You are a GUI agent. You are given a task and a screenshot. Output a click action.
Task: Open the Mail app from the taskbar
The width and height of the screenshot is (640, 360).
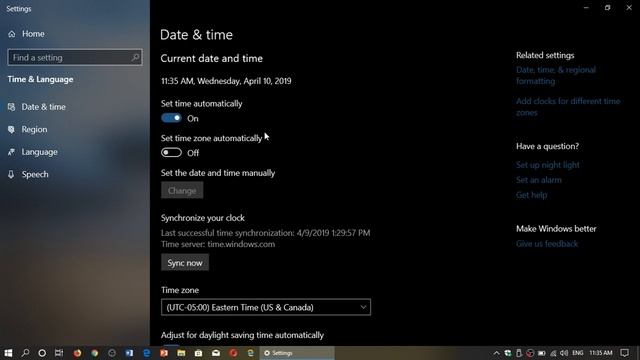click(216, 353)
